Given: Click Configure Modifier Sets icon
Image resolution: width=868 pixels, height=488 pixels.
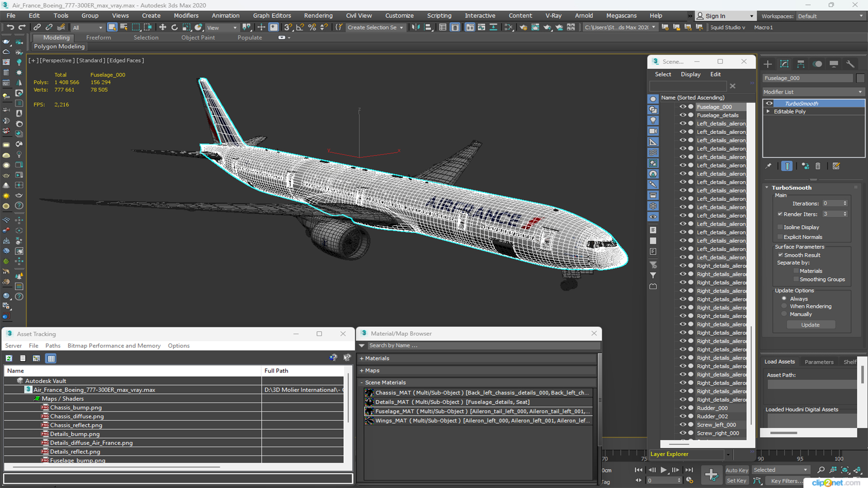Looking at the screenshot, I should pos(836,166).
